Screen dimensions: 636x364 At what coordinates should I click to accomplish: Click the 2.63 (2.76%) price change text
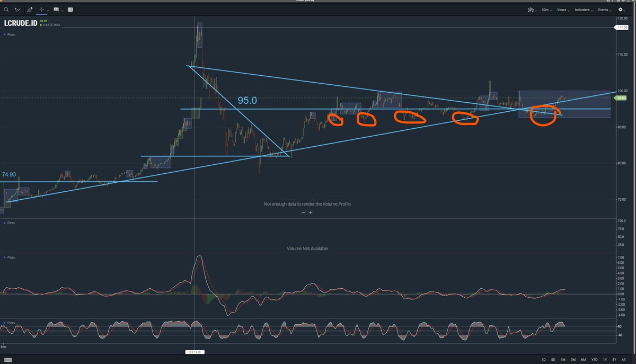(x=52, y=24)
